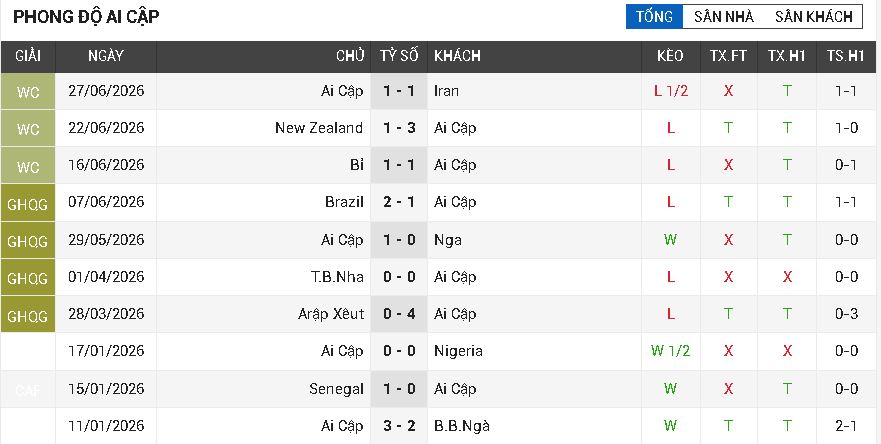Click the WC badge for 27/06/2026 match
Screen dimensions: 881x444
point(28,91)
